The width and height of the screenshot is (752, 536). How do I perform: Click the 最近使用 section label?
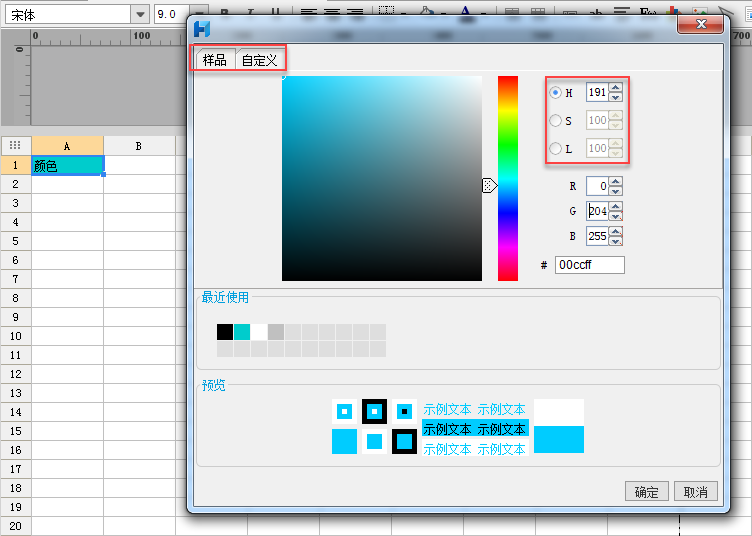coord(225,297)
